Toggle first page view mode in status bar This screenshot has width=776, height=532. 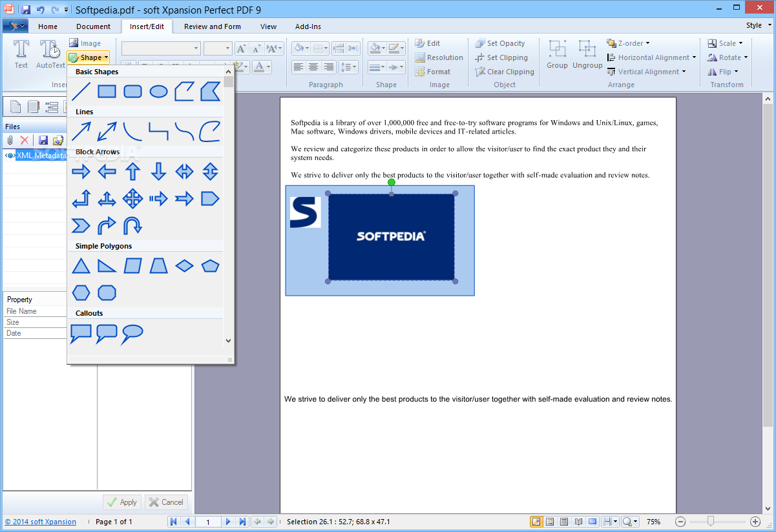tap(536, 522)
